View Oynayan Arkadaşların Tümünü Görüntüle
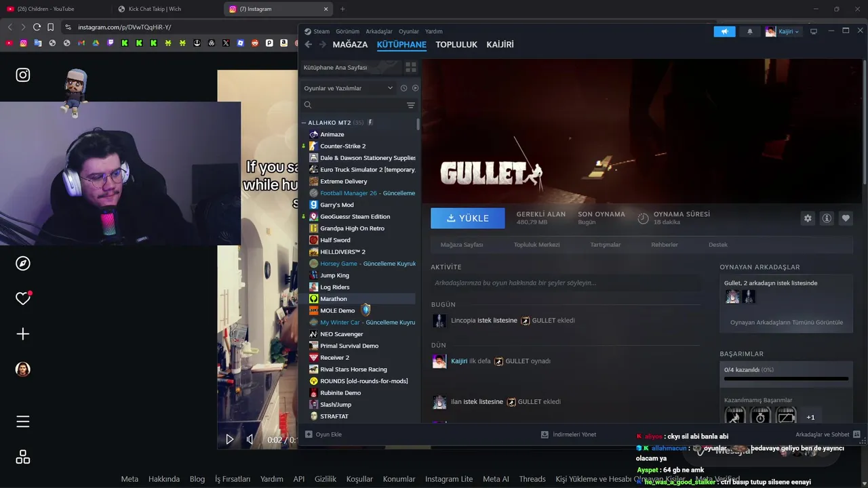The height and width of the screenshot is (488, 868). coord(787,322)
